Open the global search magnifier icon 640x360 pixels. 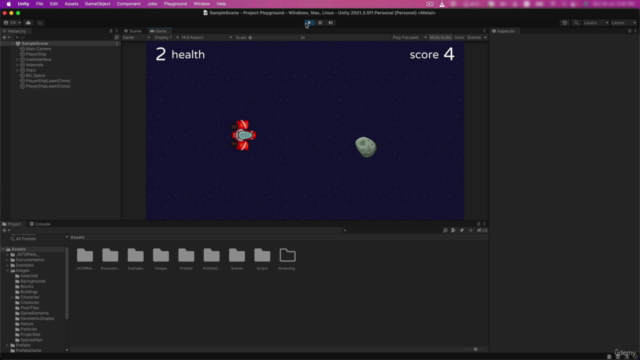click(x=576, y=23)
